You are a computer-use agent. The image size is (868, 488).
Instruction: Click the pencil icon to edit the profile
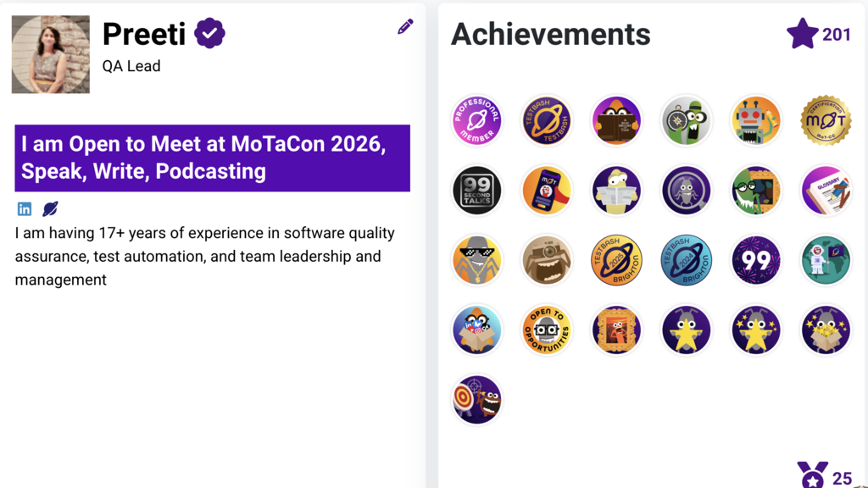coord(405,26)
